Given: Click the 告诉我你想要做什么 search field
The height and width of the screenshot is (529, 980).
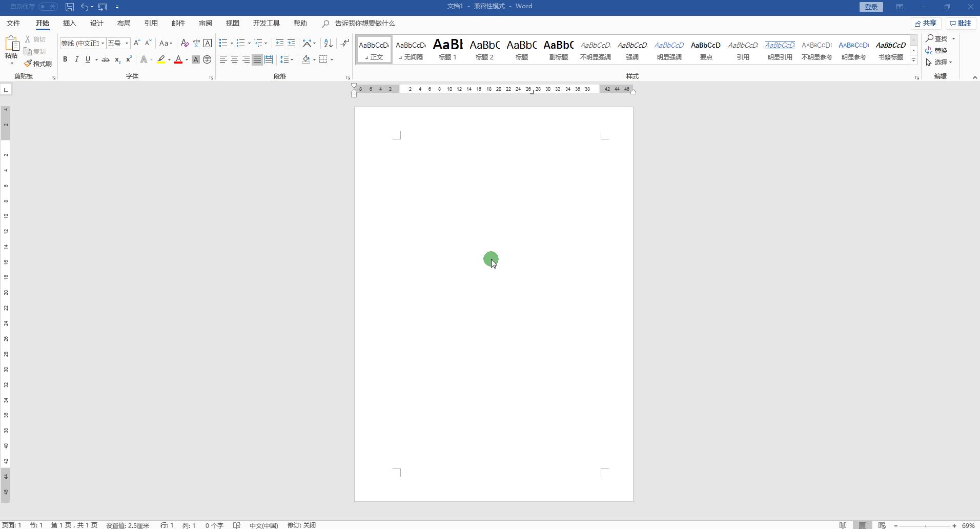Looking at the screenshot, I should point(364,23).
